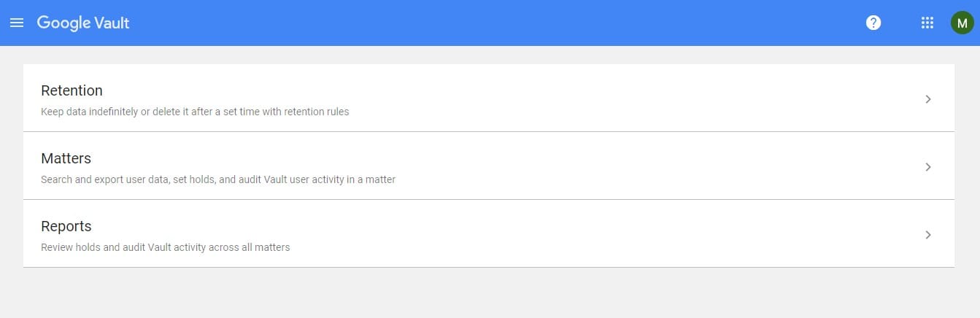Open the main navigation hamburger menu
980x318 pixels.
point(17,23)
